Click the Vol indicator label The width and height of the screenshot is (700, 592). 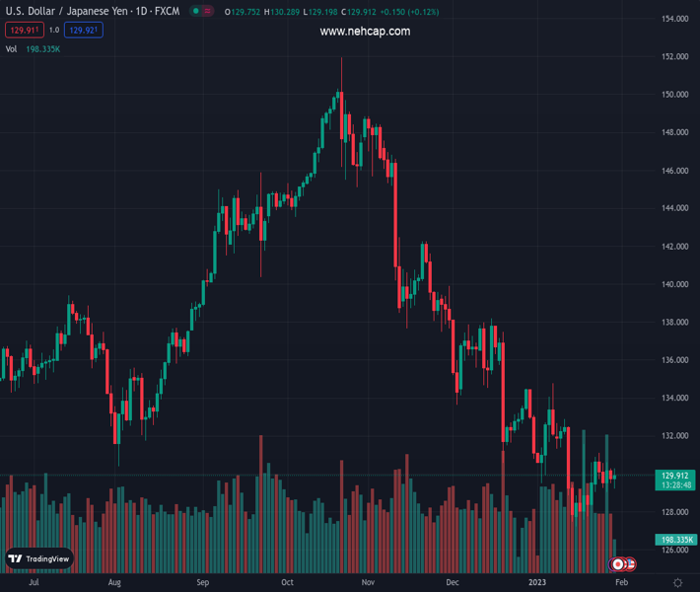(12, 48)
